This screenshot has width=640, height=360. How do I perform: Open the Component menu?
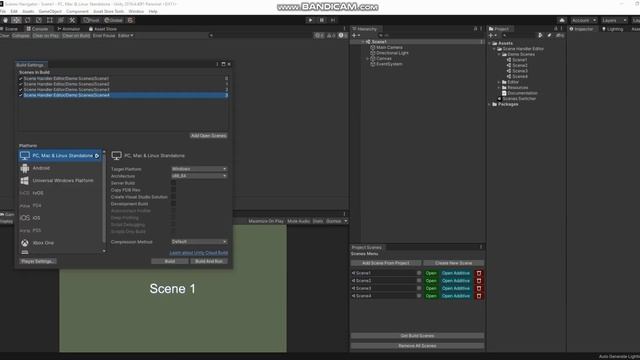pyautogui.click(x=77, y=11)
